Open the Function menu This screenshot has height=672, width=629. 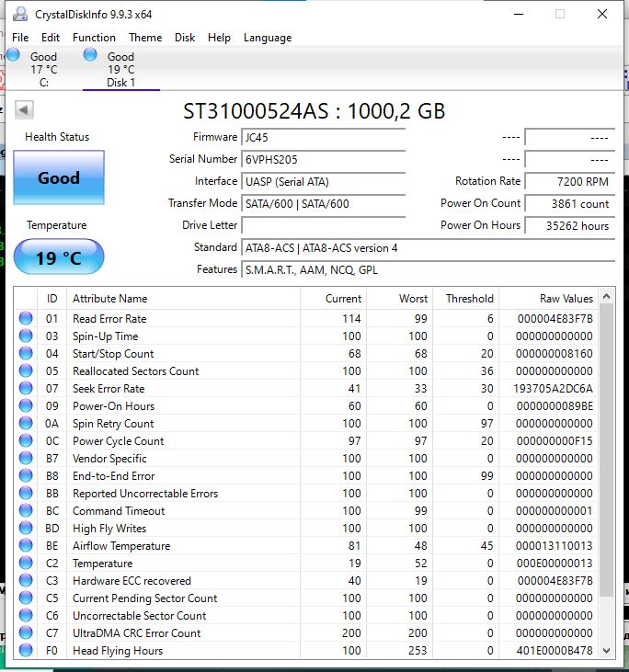click(x=94, y=38)
